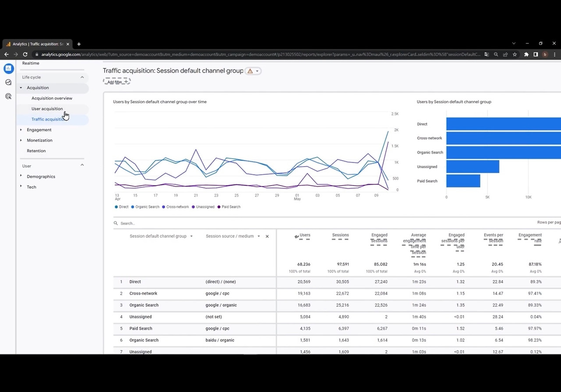Click the browser address bar URL

click(261, 54)
